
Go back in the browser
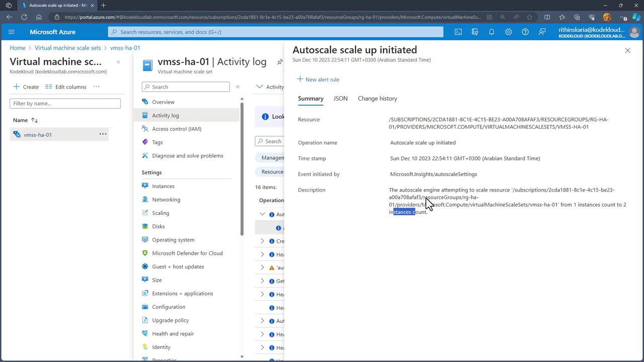(9, 17)
